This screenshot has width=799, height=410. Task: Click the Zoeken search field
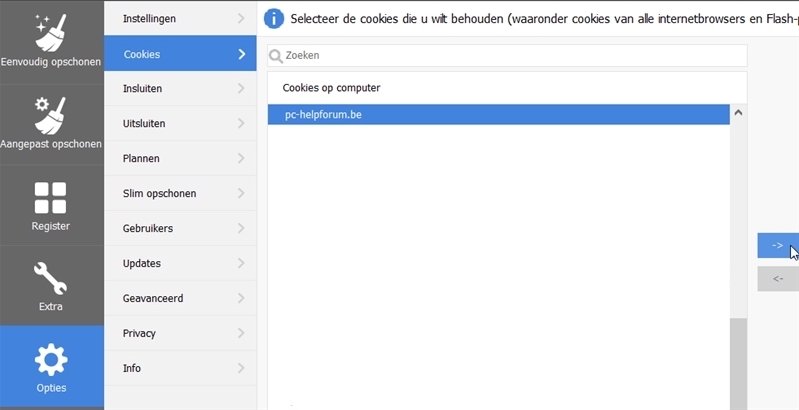(x=510, y=56)
